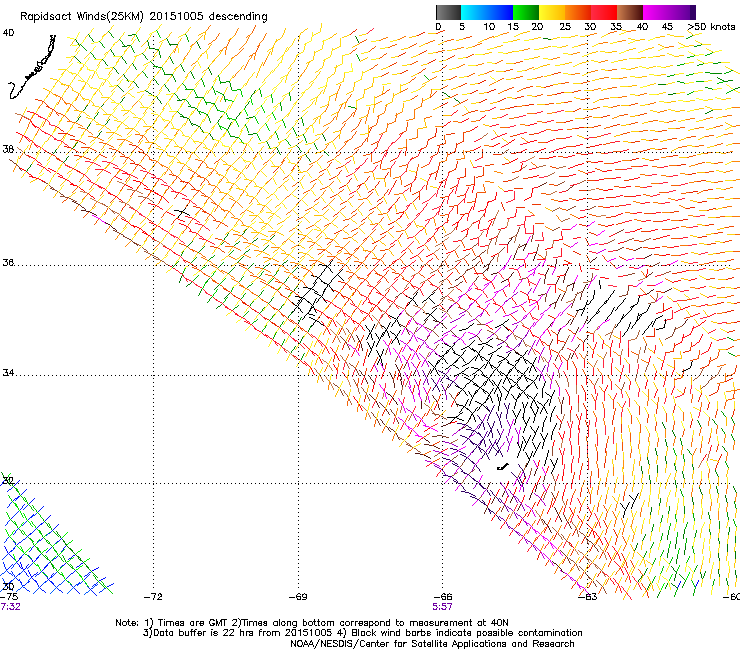This screenshot has width=740, height=650.
Task: Click the legend label '25'
Action: tap(565, 27)
